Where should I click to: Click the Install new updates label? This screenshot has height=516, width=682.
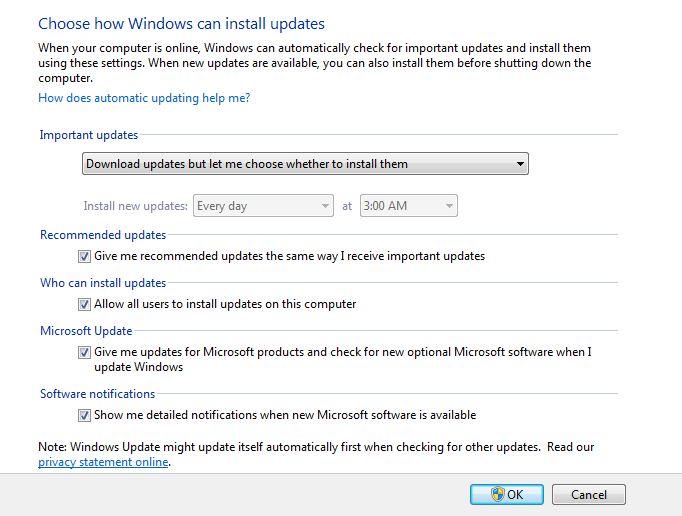(136, 206)
